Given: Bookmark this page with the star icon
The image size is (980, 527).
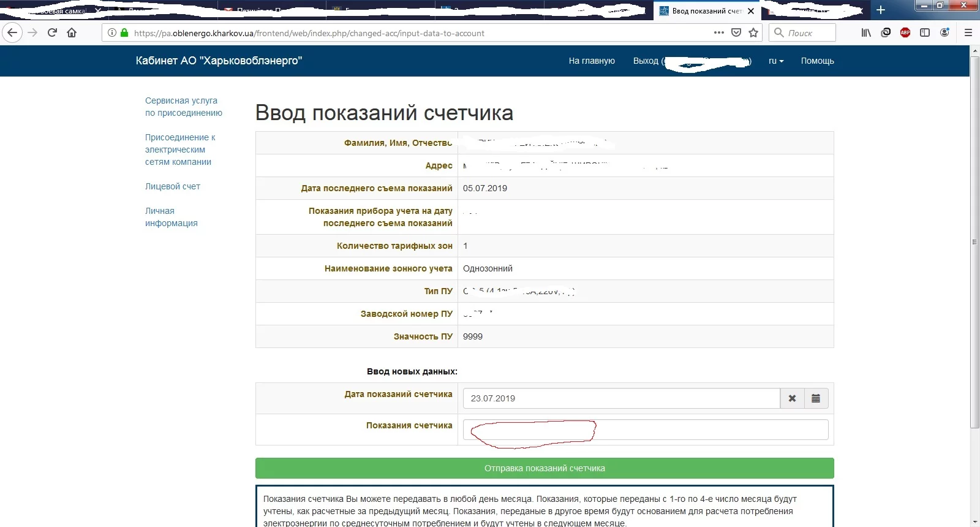Looking at the screenshot, I should [753, 32].
